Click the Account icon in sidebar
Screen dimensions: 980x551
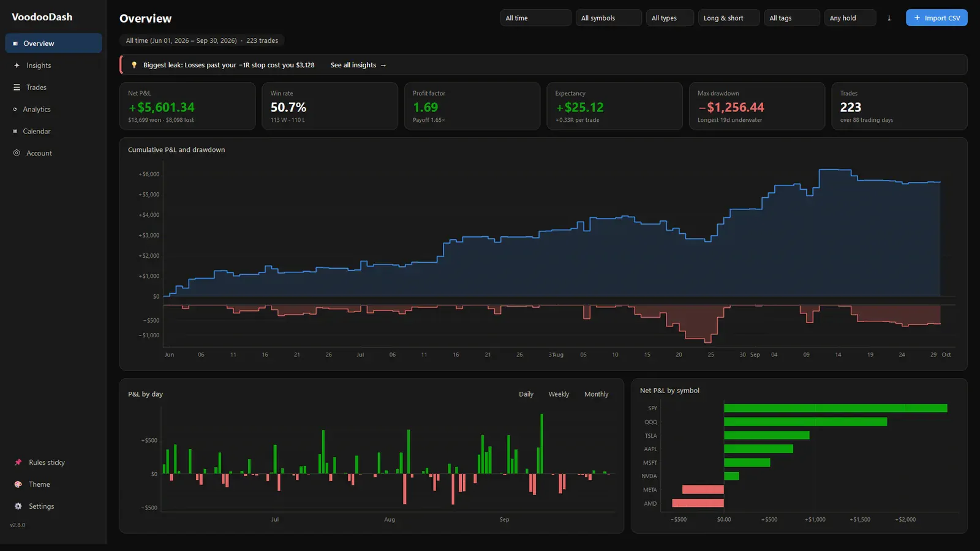(x=17, y=153)
